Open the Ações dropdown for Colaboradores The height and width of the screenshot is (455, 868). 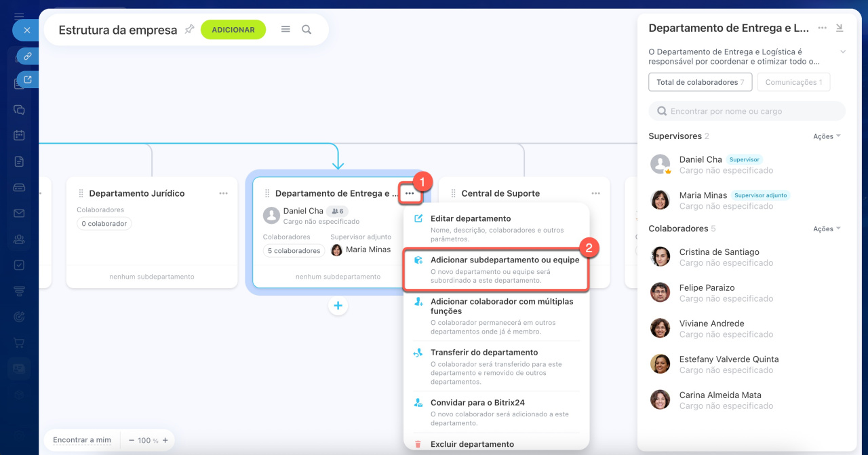[x=826, y=229]
